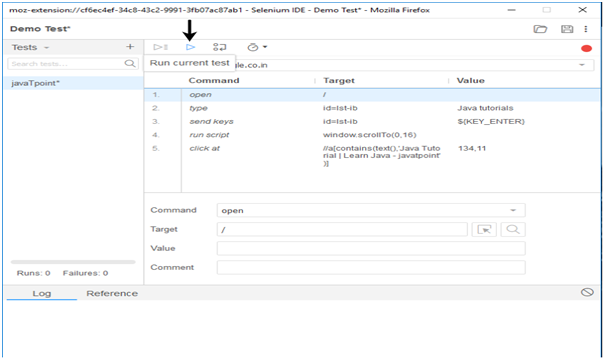The height and width of the screenshot is (360, 605).
Task: Click the Target column header
Action: (x=339, y=81)
